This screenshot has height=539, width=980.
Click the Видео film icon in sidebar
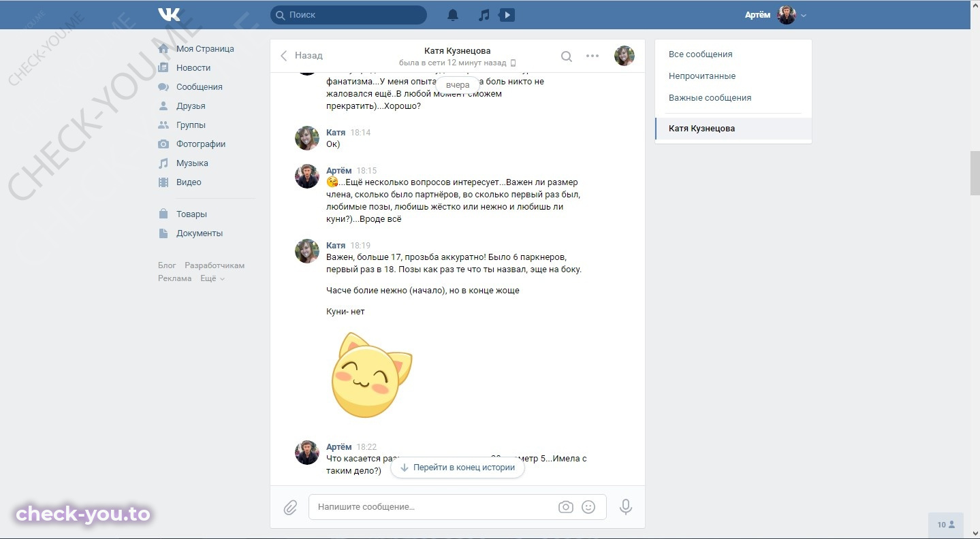point(163,182)
